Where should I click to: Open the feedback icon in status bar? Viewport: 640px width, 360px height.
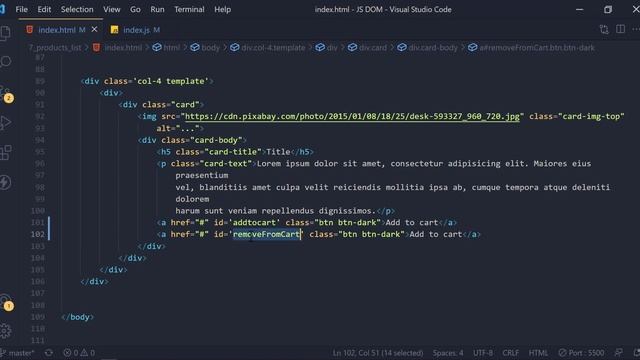(x=619, y=353)
